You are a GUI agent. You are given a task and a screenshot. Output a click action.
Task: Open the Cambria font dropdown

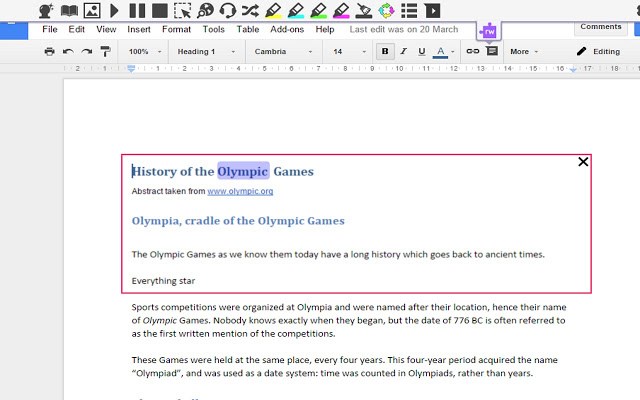pyautogui.click(x=283, y=52)
